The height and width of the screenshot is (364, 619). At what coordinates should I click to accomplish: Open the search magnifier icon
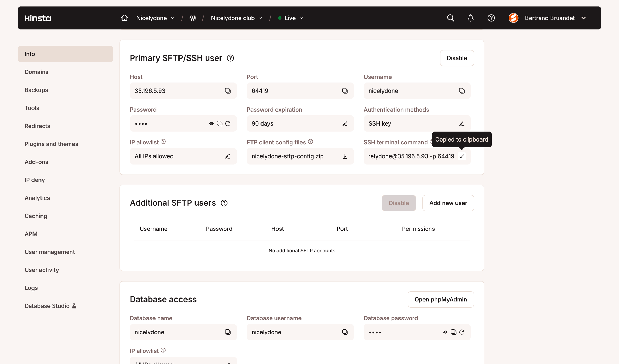point(451,18)
